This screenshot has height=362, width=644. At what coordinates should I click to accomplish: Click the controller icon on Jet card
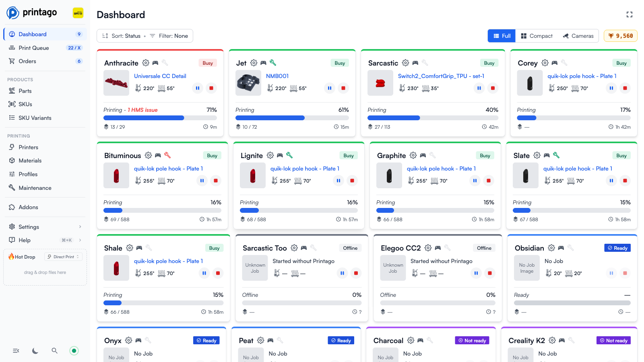(263, 63)
